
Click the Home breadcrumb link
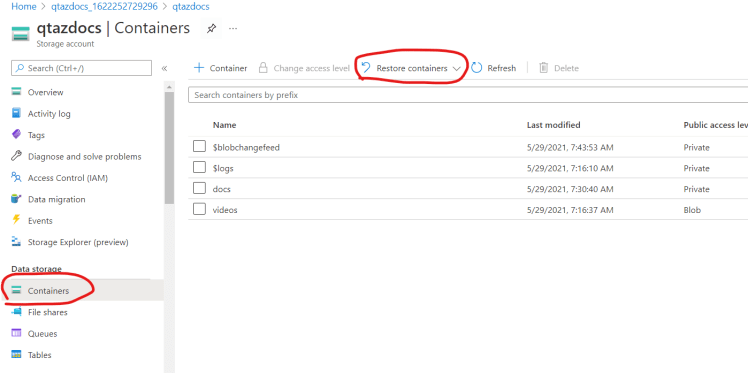point(24,7)
